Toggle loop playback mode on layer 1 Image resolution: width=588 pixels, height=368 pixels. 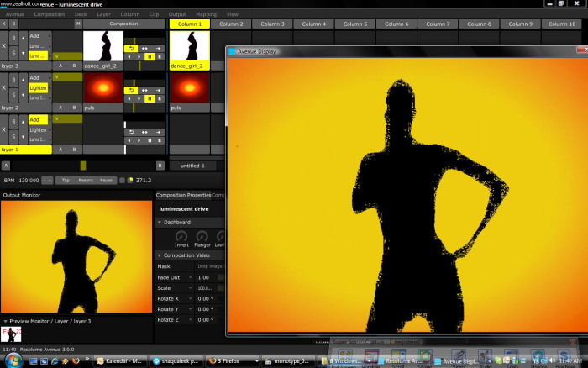pos(131,133)
